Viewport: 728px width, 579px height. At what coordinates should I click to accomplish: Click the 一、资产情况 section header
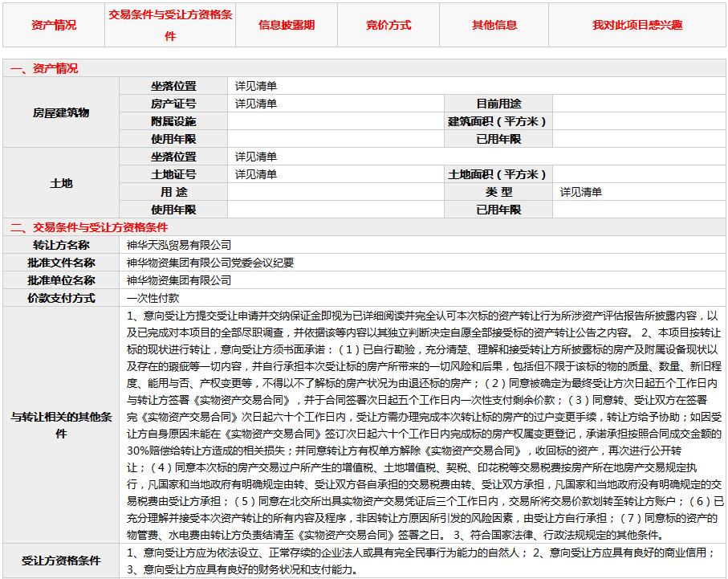44,69
